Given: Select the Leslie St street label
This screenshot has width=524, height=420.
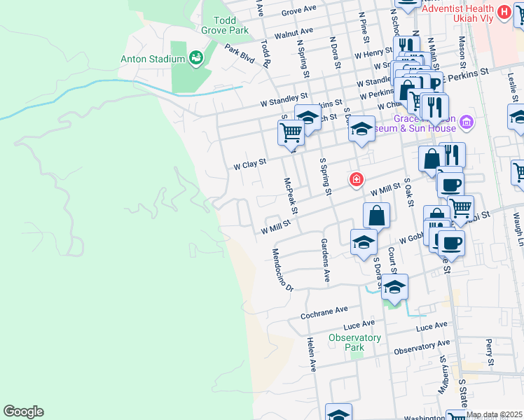Looking at the screenshot, I should tap(513, 87).
